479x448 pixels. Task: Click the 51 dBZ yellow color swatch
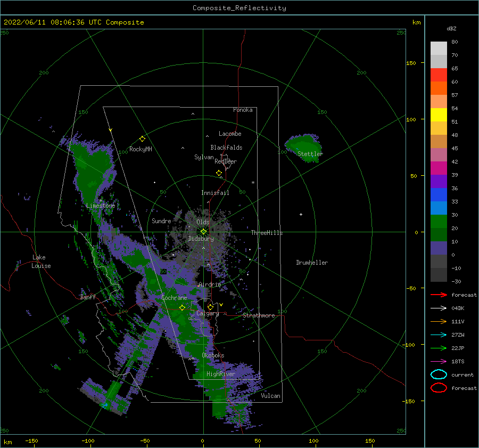[439, 115]
